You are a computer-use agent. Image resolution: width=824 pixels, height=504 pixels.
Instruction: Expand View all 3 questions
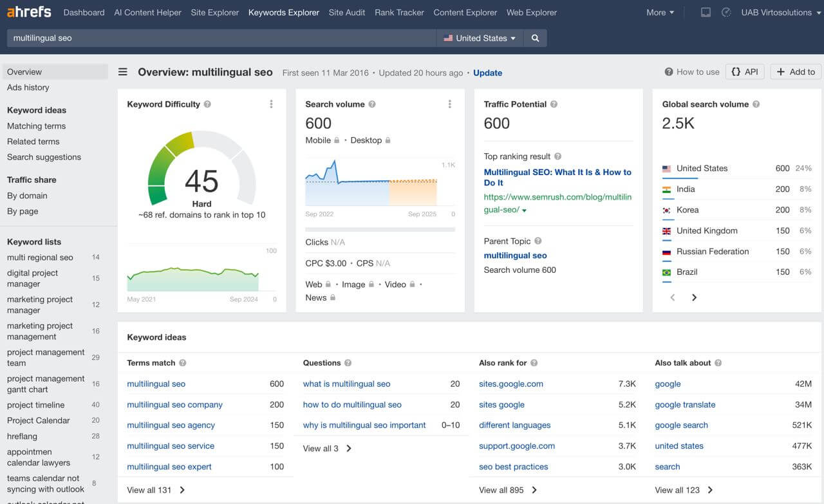(327, 449)
